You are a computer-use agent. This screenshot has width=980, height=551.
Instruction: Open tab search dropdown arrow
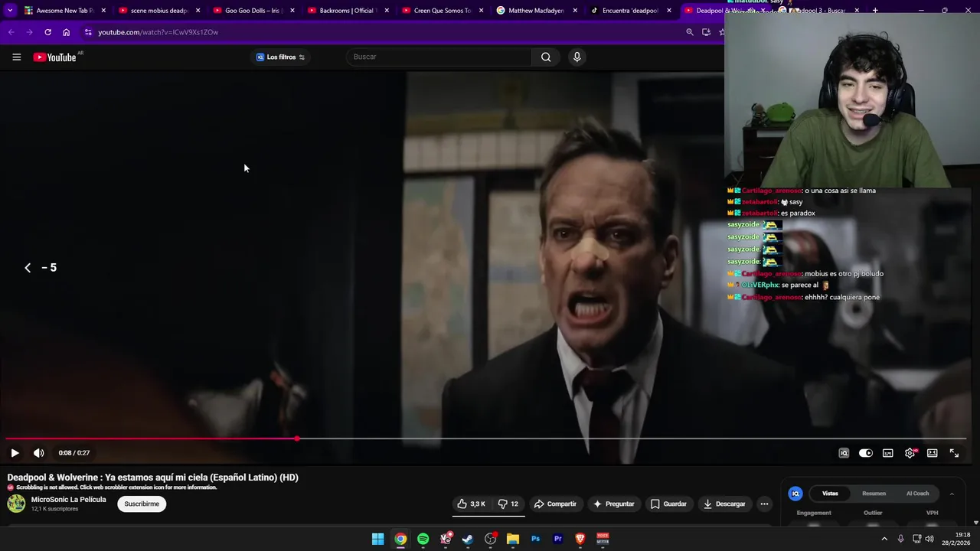10,11
